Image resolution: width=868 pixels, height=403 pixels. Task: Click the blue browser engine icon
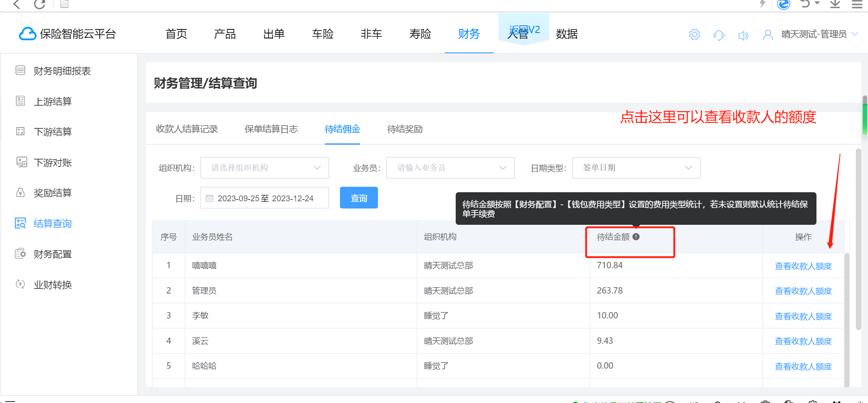783,4
